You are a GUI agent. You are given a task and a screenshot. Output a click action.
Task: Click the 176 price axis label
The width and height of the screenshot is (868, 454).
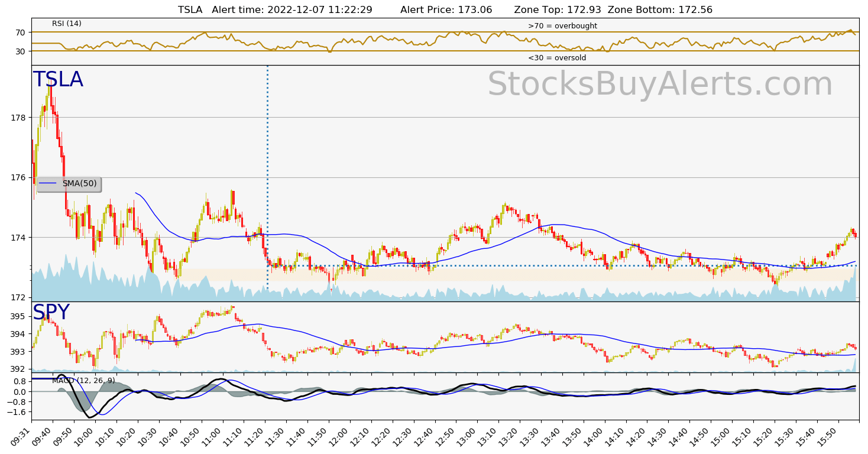[x=18, y=177]
